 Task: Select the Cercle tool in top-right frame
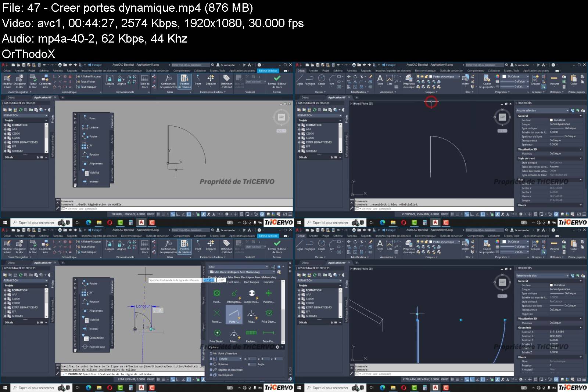click(322, 80)
